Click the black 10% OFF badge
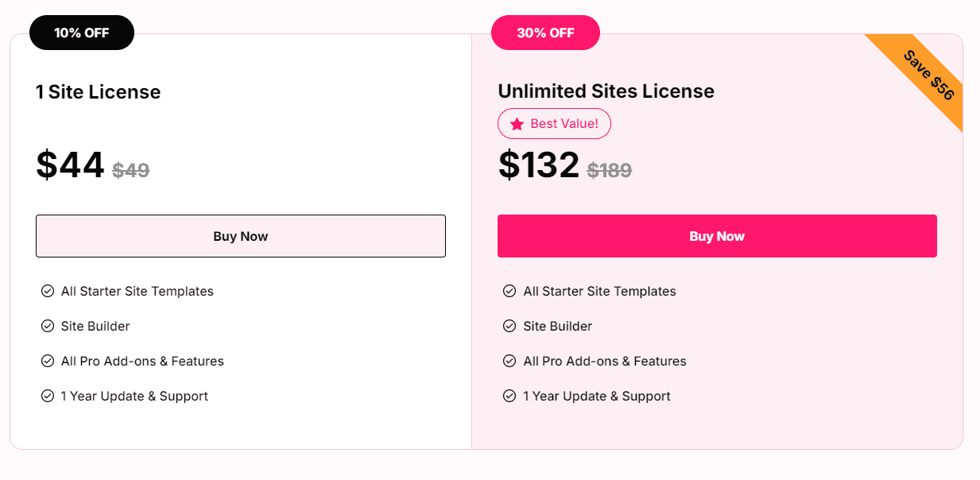Viewport: 980px width, 480px height. (x=81, y=33)
